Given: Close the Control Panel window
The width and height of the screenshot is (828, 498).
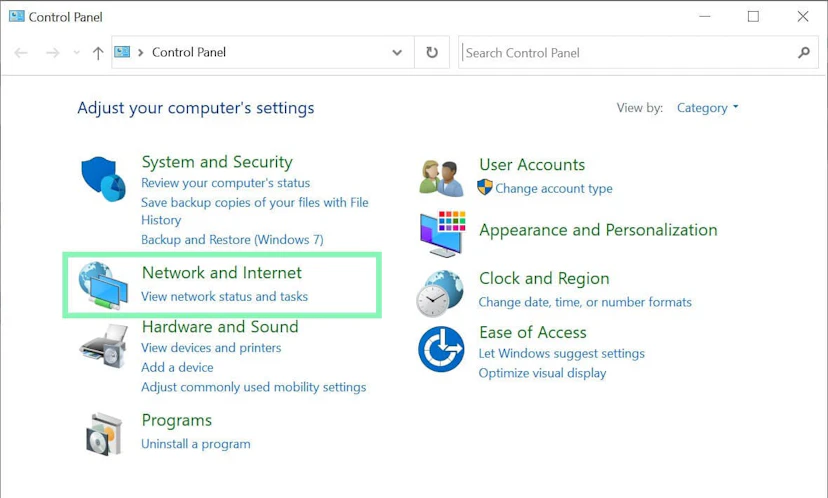Looking at the screenshot, I should click(803, 16).
